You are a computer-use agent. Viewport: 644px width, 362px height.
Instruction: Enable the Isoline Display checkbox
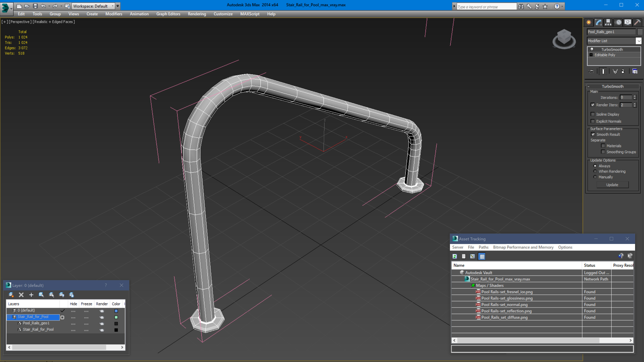593,114
